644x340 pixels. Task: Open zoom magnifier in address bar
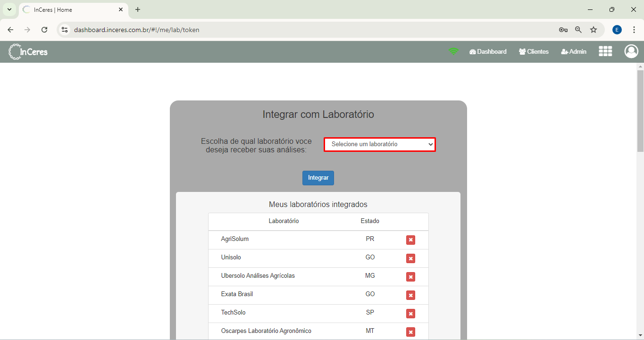(x=578, y=30)
